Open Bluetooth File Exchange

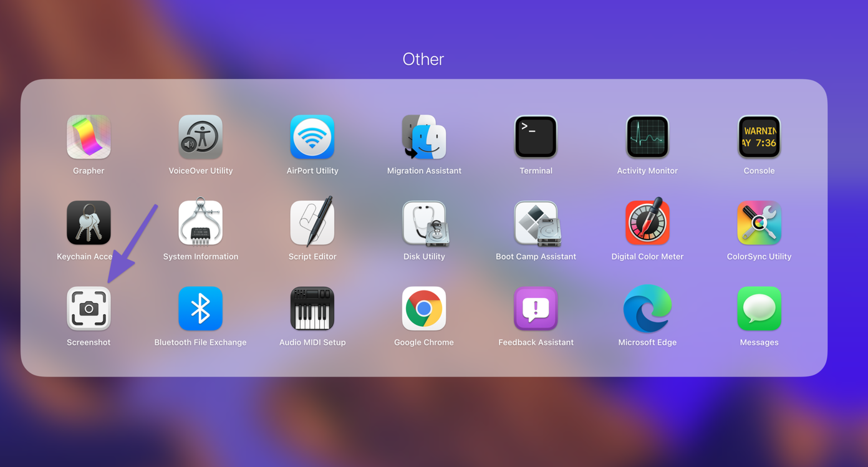(200, 309)
